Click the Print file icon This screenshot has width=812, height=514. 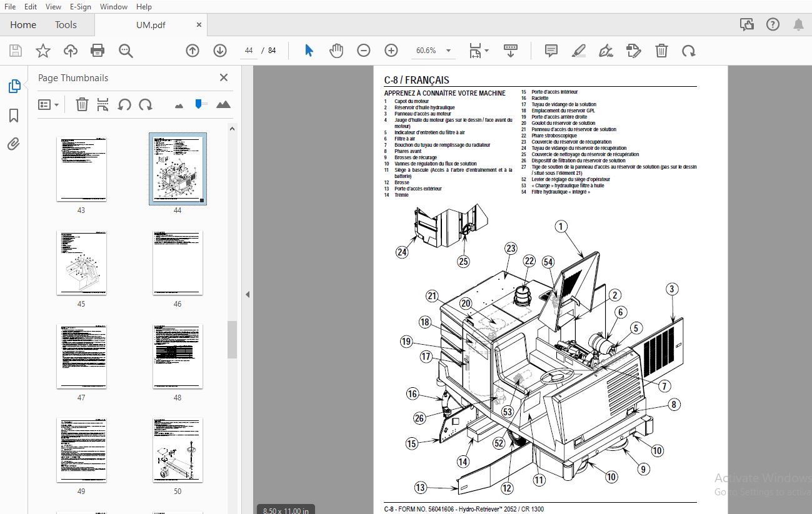click(98, 51)
